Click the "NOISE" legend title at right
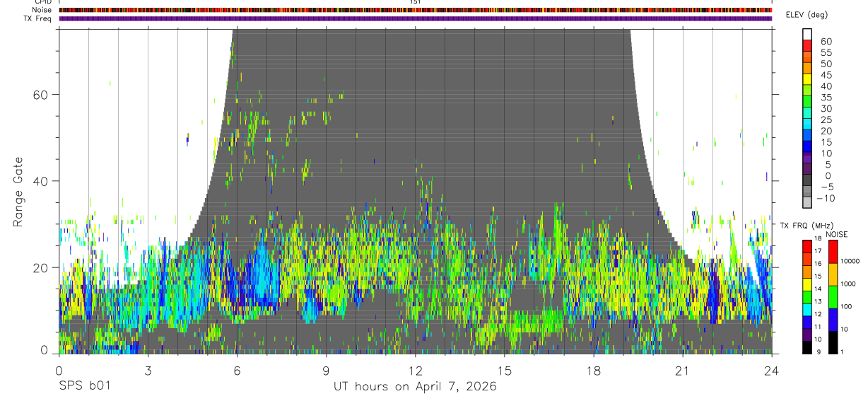Screen dimensions: 868x401 coord(837,235)
